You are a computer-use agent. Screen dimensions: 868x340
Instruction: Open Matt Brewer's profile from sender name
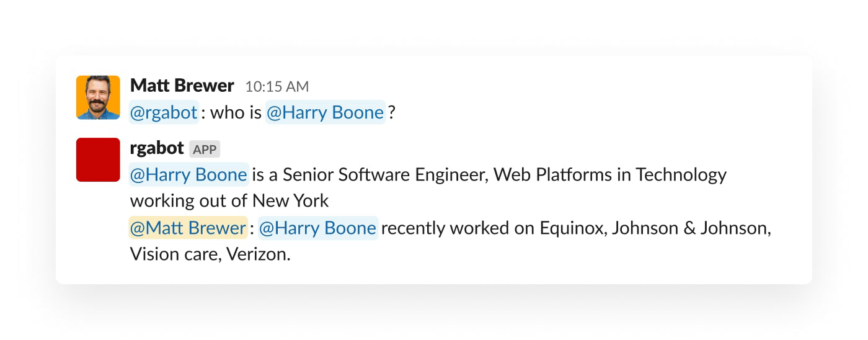pos(182,85)
